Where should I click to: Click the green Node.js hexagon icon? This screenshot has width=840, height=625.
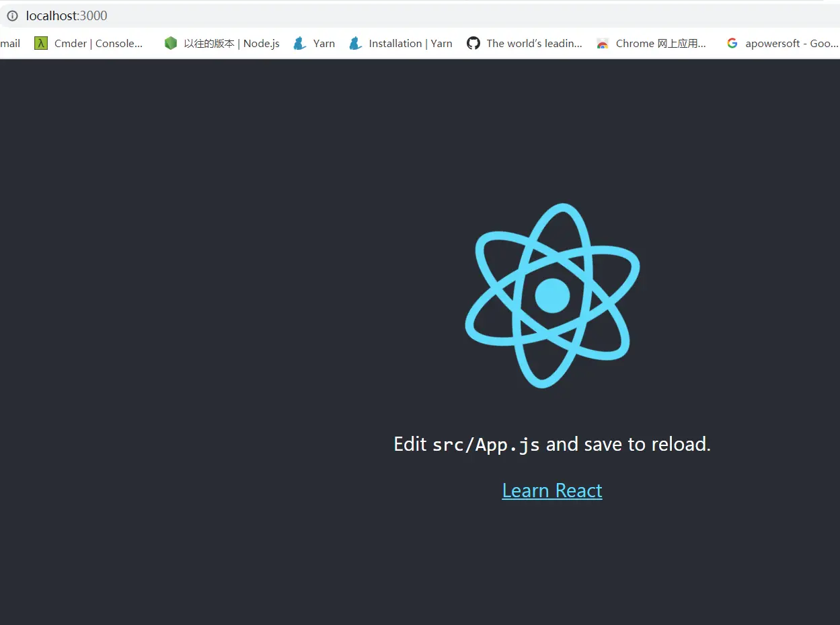(171, 43)
